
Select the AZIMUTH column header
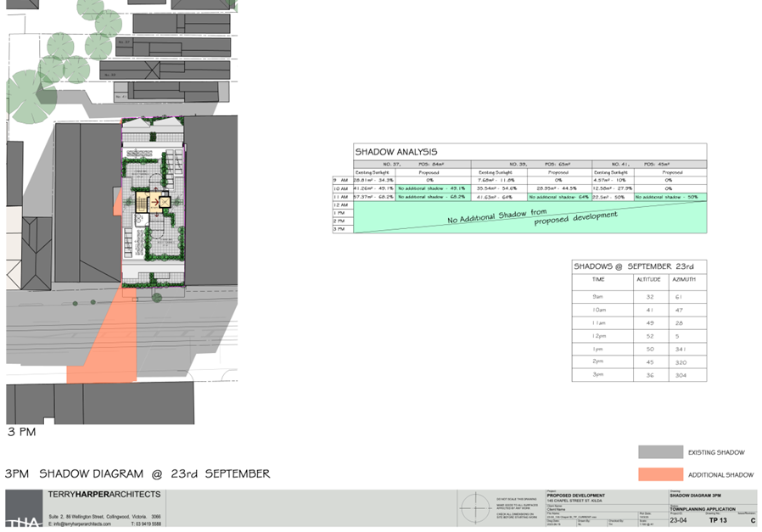pyautogui.click(x=683, y=279)
